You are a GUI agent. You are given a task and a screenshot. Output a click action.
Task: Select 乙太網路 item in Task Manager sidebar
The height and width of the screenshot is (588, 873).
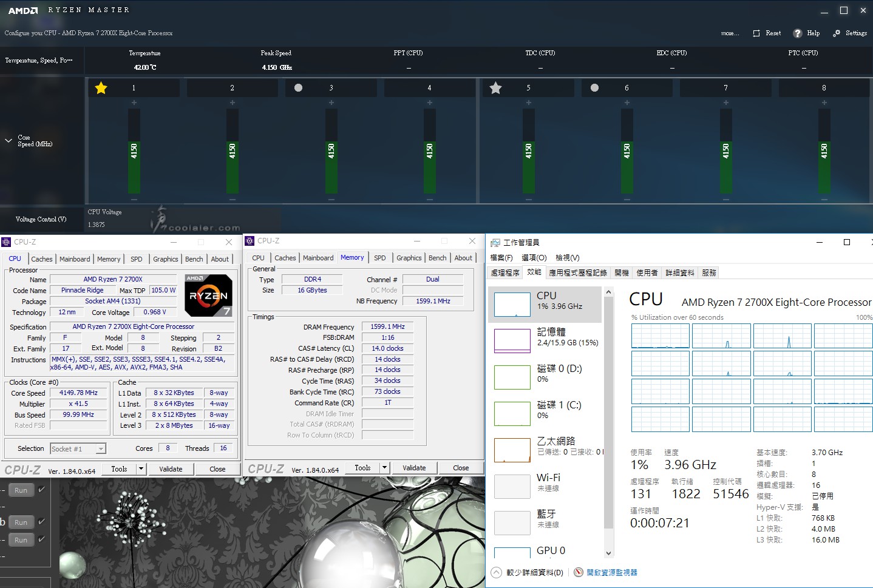545,450
